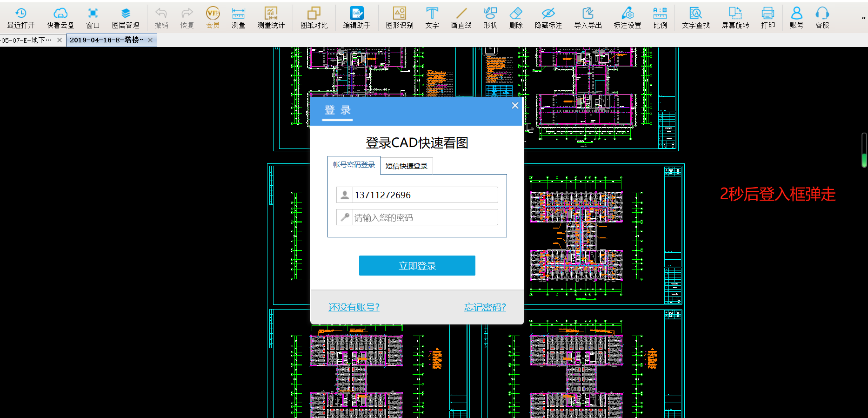Viewport: 868px width, 418px height.
Task: Click the 登录 header tab in dialog
Action: tap(338, 110)
